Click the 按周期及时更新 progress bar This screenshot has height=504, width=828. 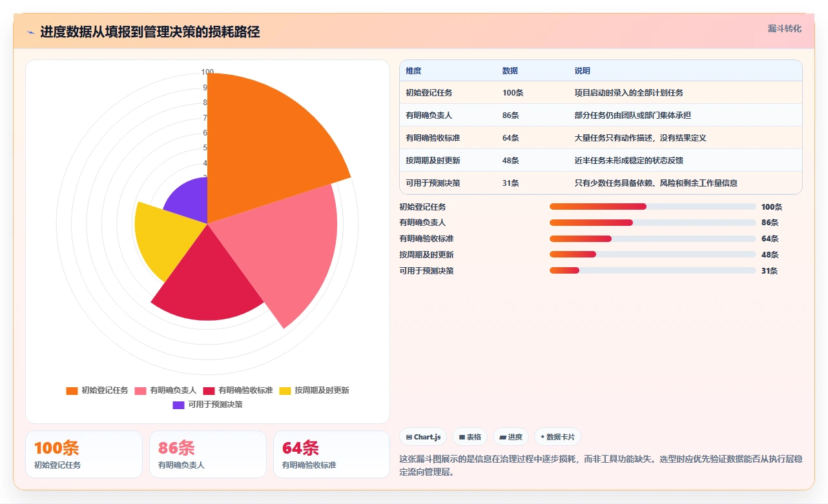(652, 254)
